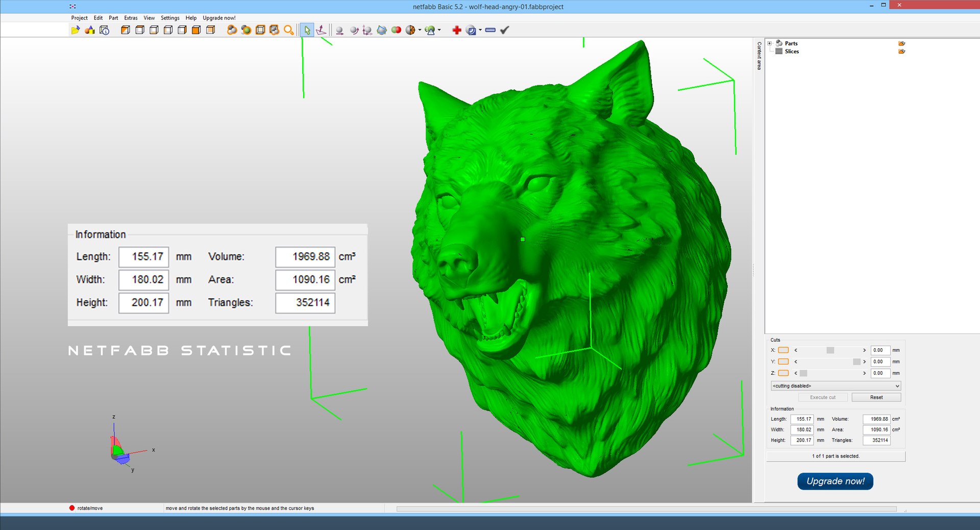
Task: Toggle the Parts visibility icon
Action: 902,43
